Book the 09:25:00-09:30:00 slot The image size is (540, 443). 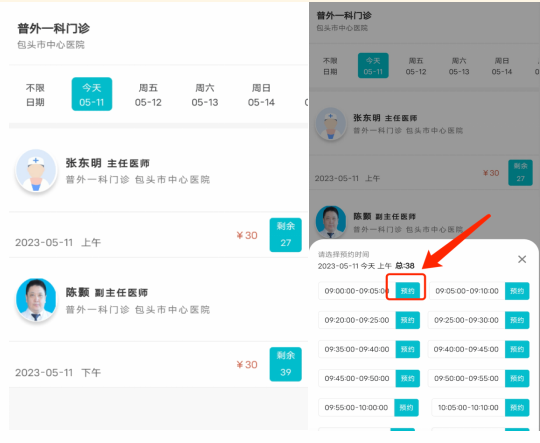click(517, 320)
